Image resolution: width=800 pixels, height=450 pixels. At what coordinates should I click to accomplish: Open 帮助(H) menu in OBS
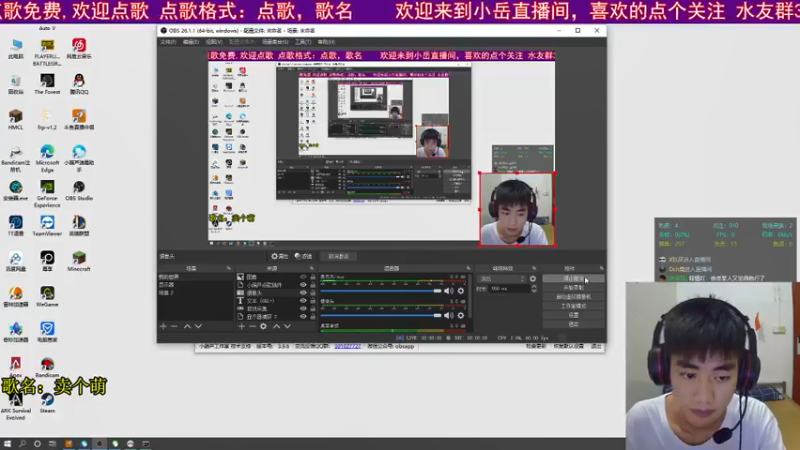(x=327, y=42)
